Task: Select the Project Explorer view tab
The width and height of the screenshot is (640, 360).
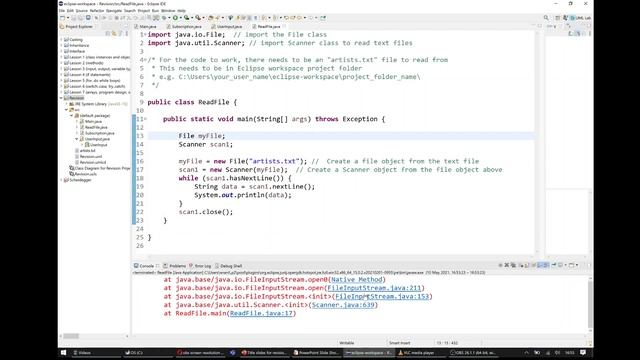Action: point(77,27)
